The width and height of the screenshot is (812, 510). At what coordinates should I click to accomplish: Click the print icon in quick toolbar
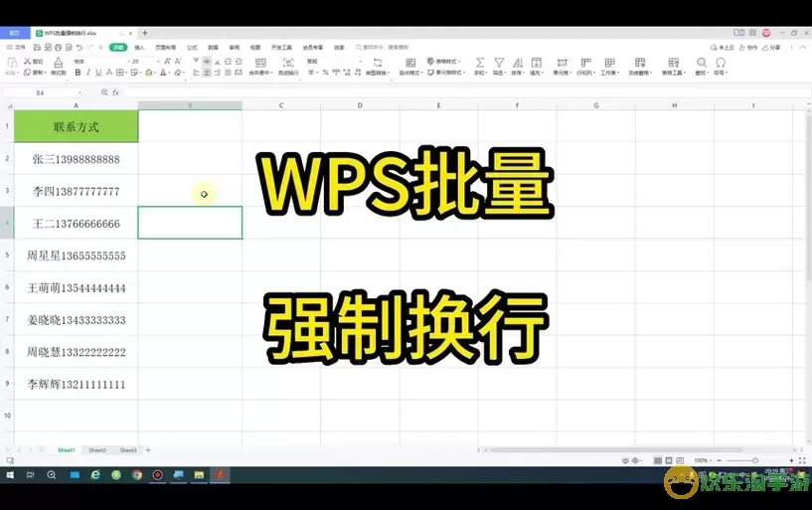click(58, 47)
